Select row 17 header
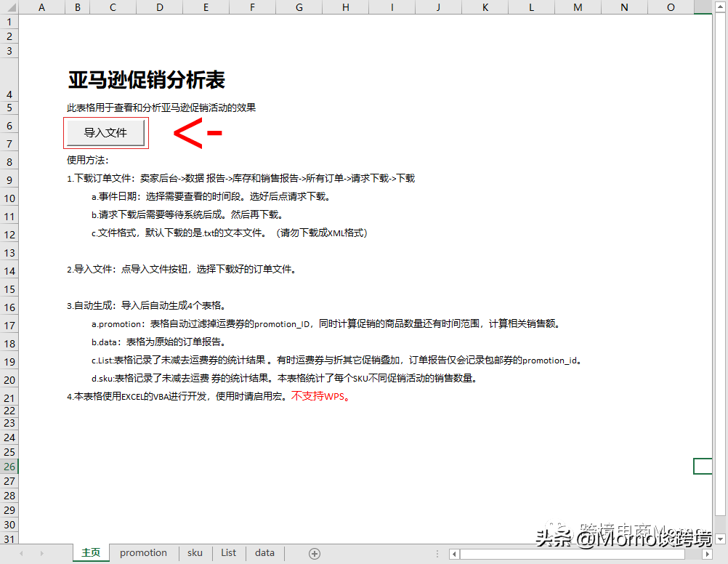The height and width of the screenshot is (564, 728). (9, 326)
